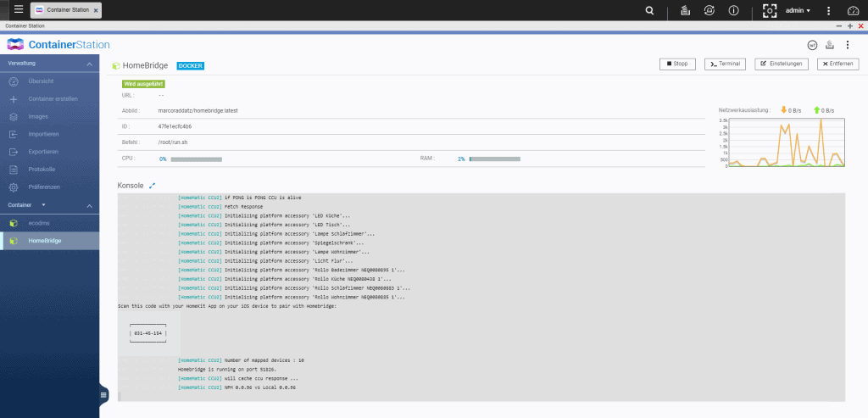Click the HomeBridge title cube icon
This screenshot has width=868, height=418.
click(x=115, y=66)
